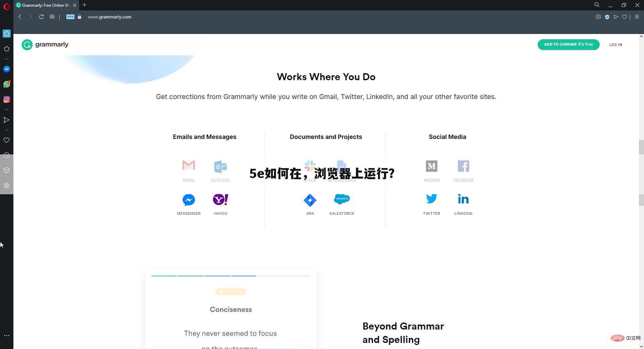Open Settings gear in the sidebar
This screenshot has width=644, height=349.
(6, 186)
